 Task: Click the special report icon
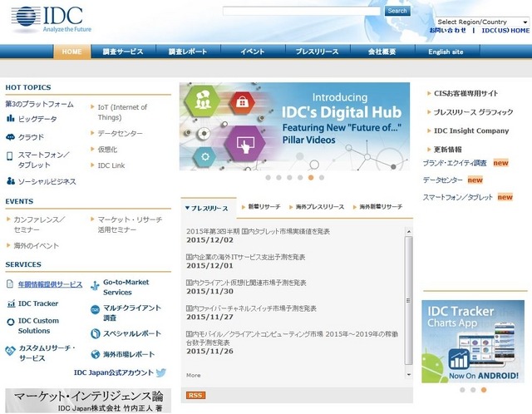pos(96,333)
